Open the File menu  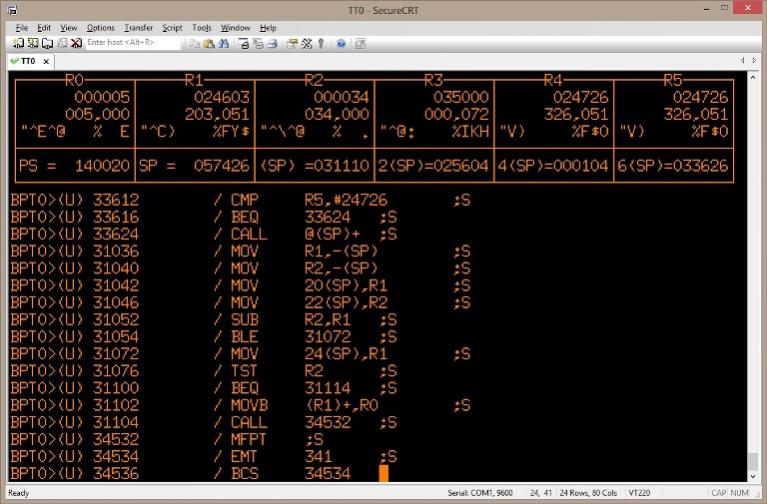click(22, 28)
